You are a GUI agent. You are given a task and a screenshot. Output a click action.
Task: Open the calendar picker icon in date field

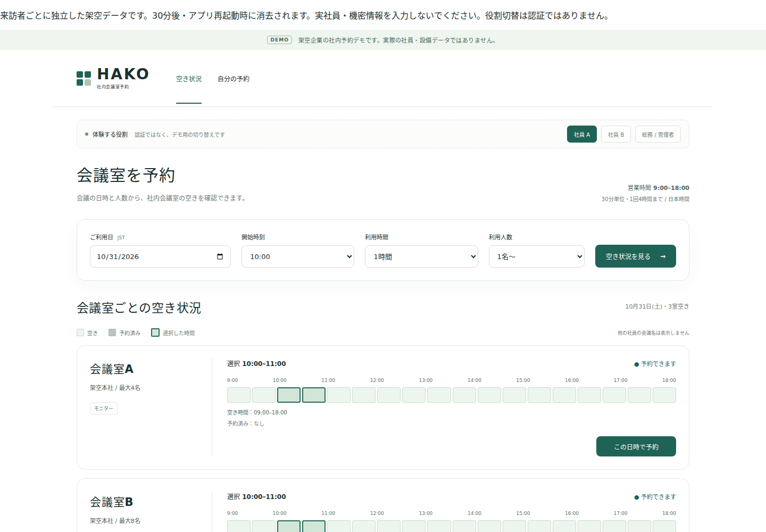click(x=220, y=256)
